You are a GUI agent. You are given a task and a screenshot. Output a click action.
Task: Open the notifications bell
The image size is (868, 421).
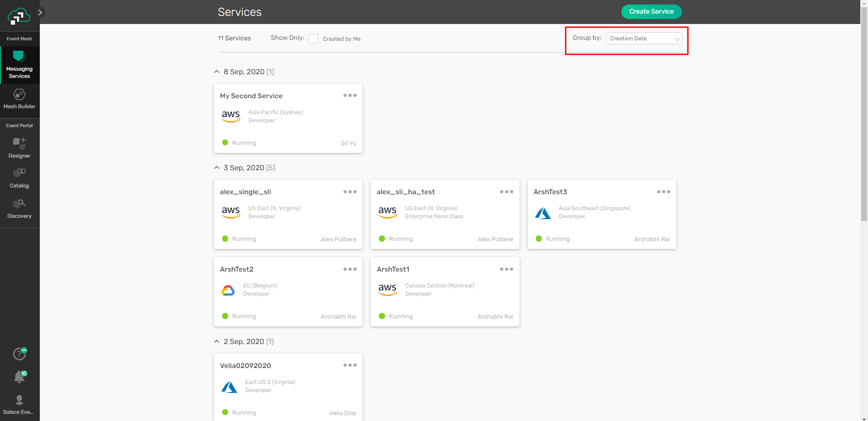(19, 377)
